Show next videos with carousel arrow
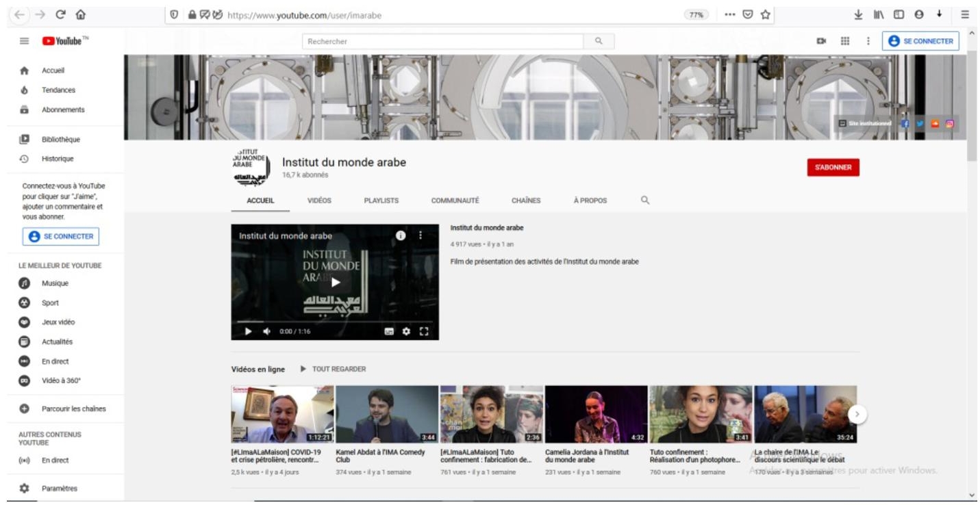Viewport: 980px width, 505px height. point(857,414)
